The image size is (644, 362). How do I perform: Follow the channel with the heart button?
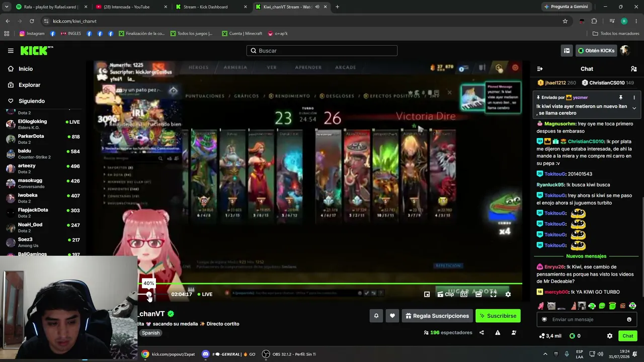[392, 316]
